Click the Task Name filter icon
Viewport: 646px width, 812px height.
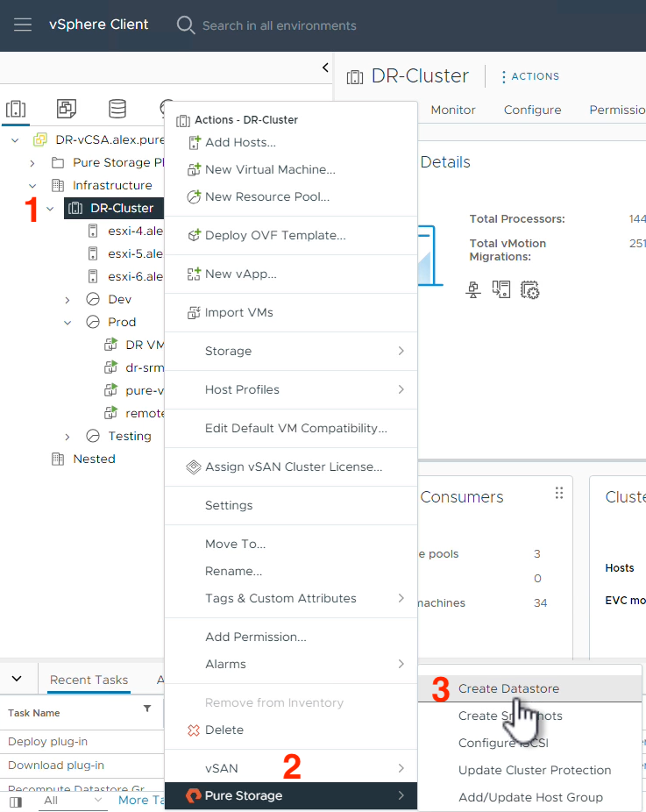(x=147, y=709)
